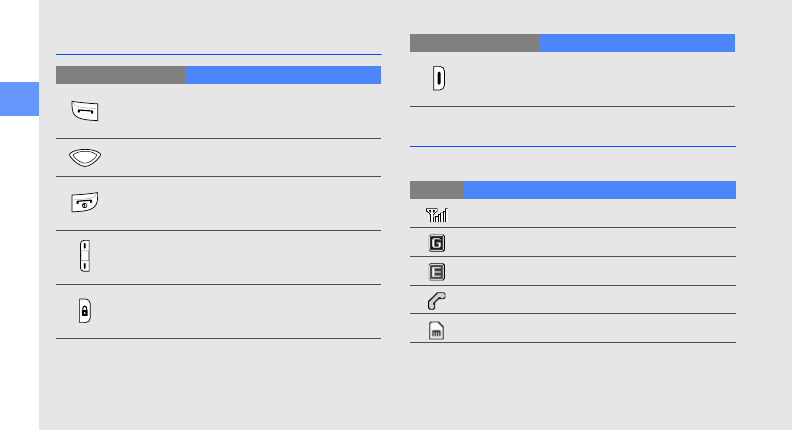Click the camera side key icon
Screen dimensions: 792x430
click(438, 79)
